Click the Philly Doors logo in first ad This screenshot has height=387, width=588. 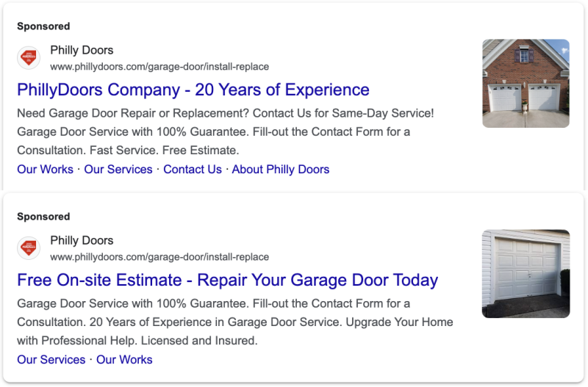(29, 58)
